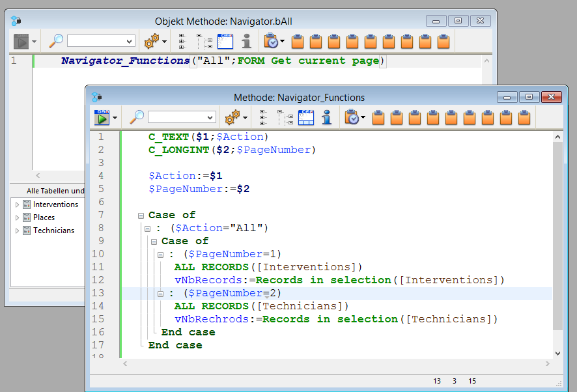Click the last orange clipboard in Navigator_Functions toolbar
Viewport: 577px width, 392px height.
(524, 117)
